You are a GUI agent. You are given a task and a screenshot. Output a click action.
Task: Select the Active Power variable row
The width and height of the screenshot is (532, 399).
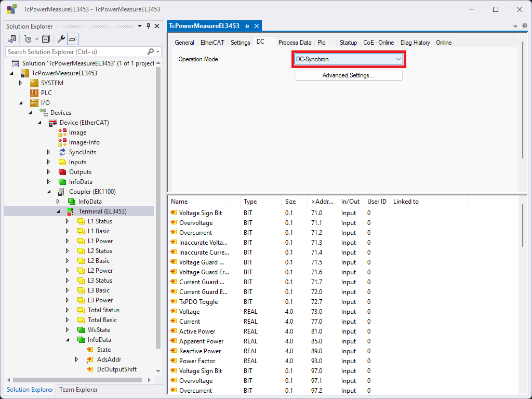pyautogui.click(x=197, y=331)
